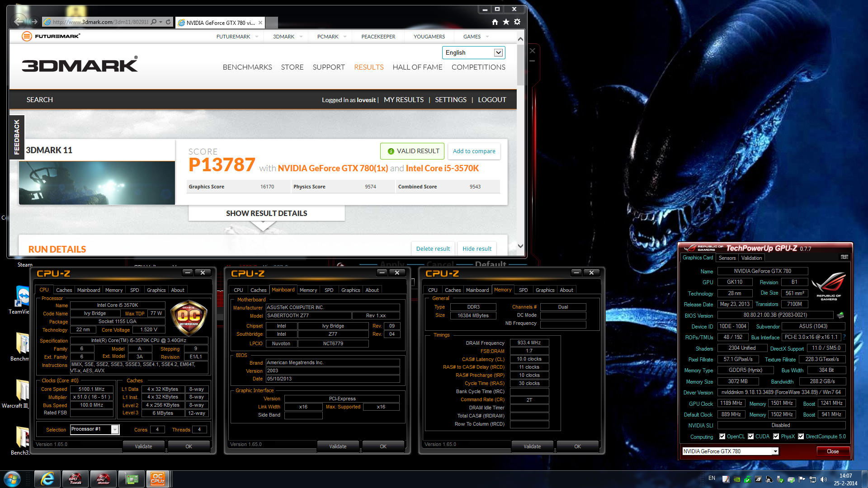Click Close button in GPU-Z

point(833,451)
